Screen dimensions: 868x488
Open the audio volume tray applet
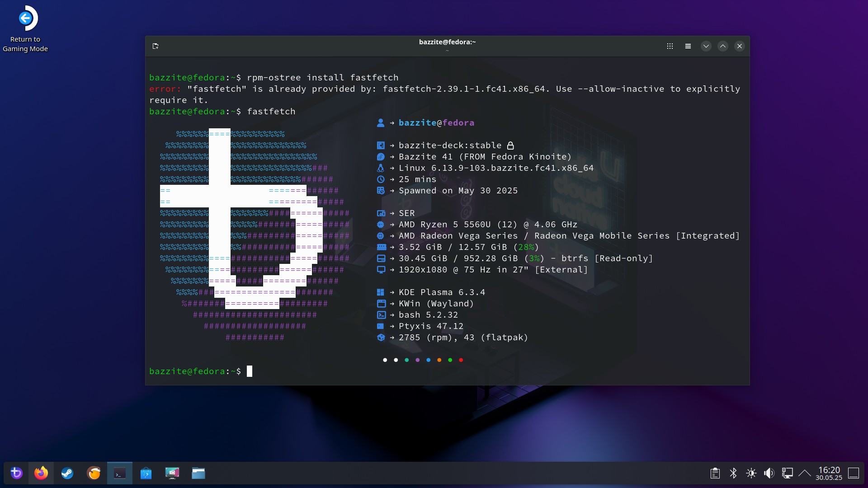769,473
